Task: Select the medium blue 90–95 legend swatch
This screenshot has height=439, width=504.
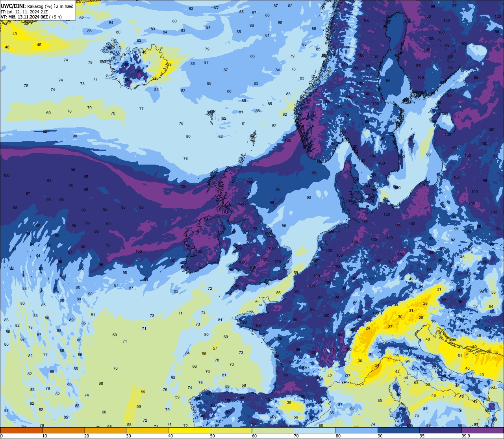Action: pyautogui.click(x=398, y=430)
